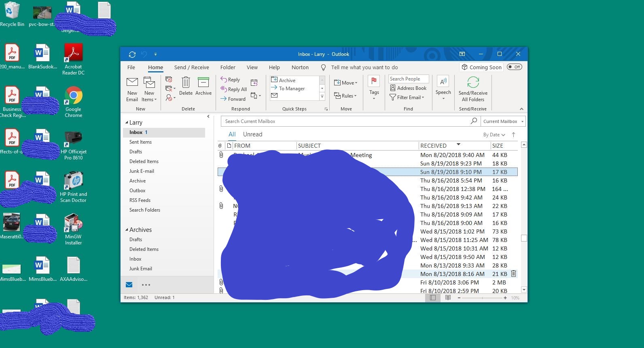Click the search magnifier icon

[474, 121]
